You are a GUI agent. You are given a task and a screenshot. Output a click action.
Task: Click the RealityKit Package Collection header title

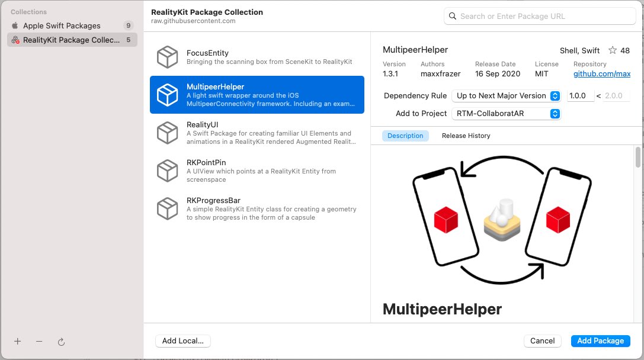click(x=207, y=12)
